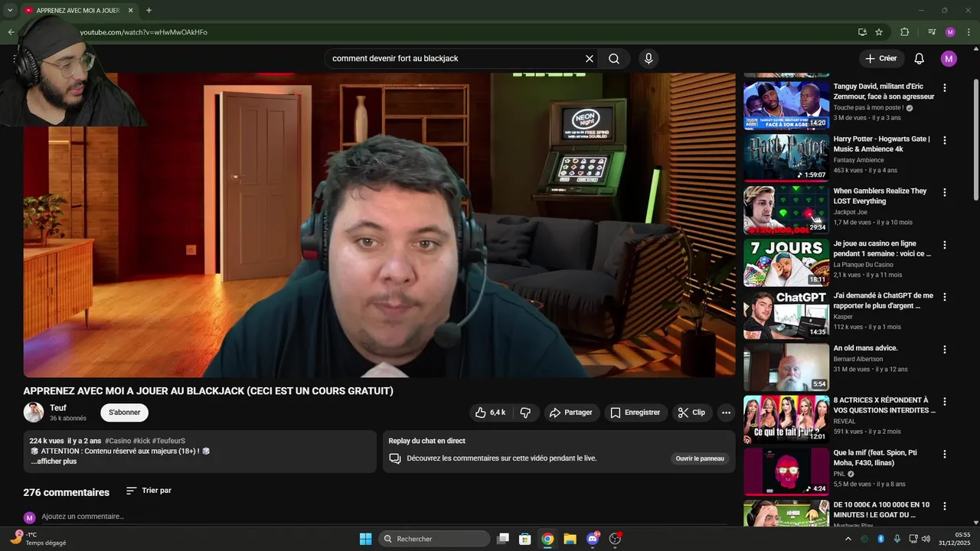Viewport: 980px width, 551px height.
Task: Click title J'ai demandé à ChatGPT
Action: [x=883, y=301]
